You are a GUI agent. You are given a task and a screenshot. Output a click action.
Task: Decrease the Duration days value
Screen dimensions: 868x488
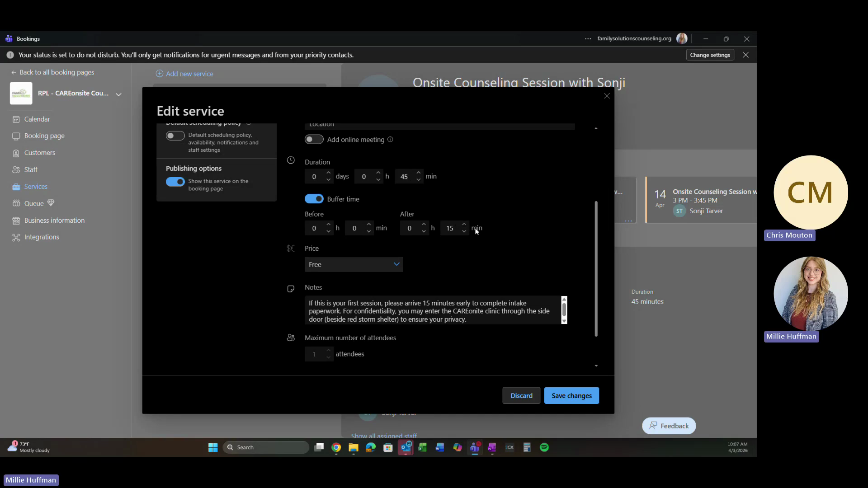[329, 180]
